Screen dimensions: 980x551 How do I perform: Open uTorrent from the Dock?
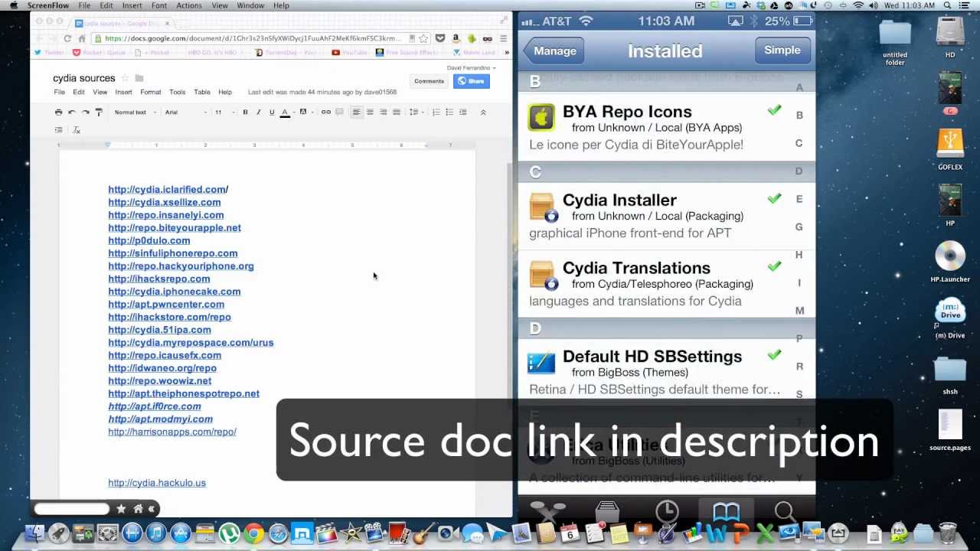pyautogui.click(x=229, y=533)
